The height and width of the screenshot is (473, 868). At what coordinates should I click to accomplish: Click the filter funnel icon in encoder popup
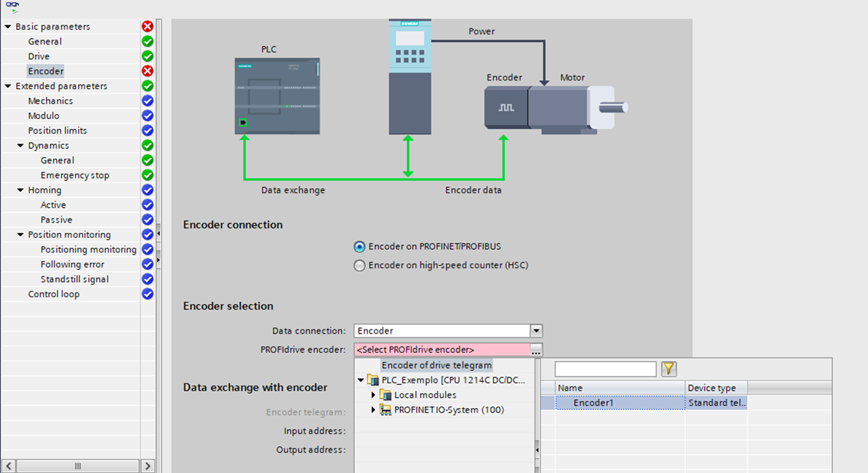tap(669, 369)
